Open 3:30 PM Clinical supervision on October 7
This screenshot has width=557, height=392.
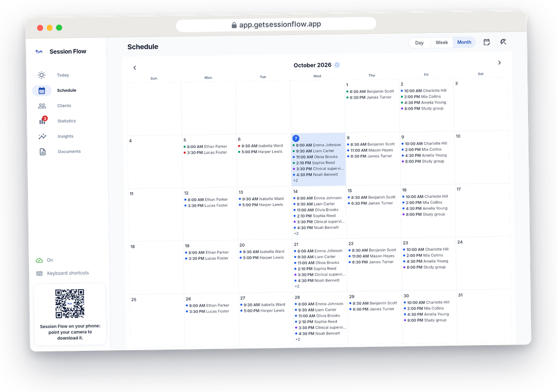click(x=318, y=169)
